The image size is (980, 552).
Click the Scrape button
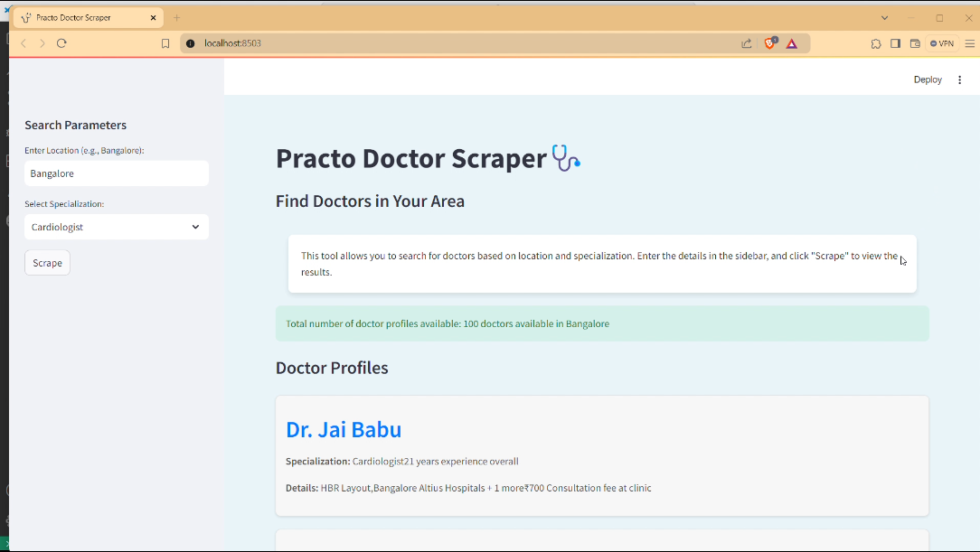pos(48,263)
